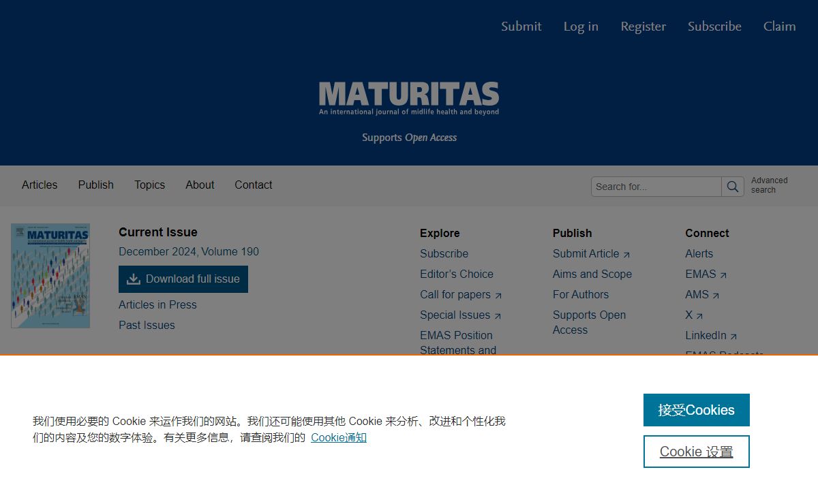The image size is (818, 504).
Task: Open Cookie 设置 settings
Action: (x=696, y=452)
